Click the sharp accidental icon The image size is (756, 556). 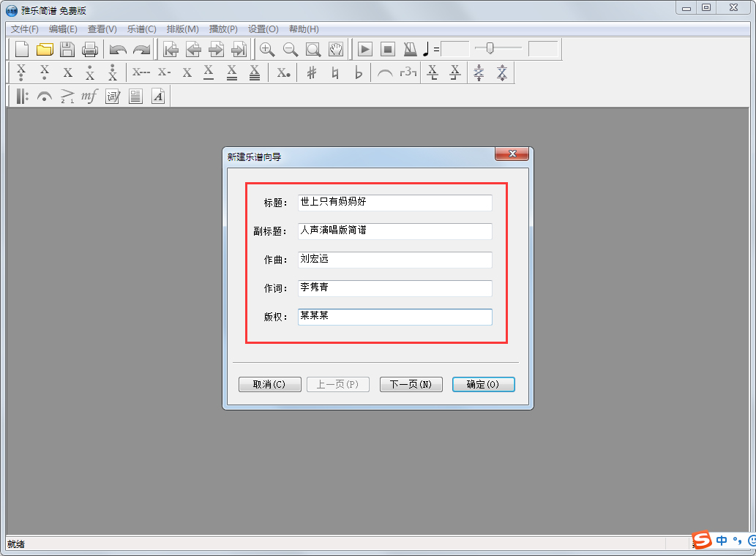311,72
